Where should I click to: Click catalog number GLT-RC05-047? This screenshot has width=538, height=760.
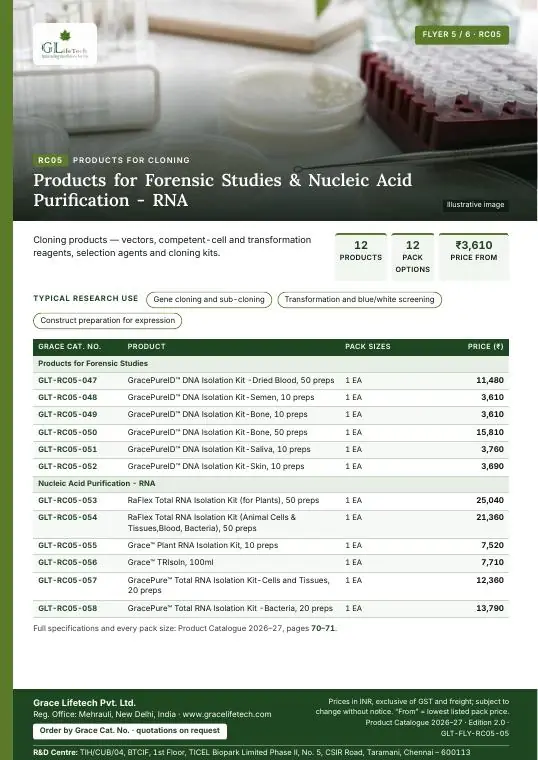67,380
